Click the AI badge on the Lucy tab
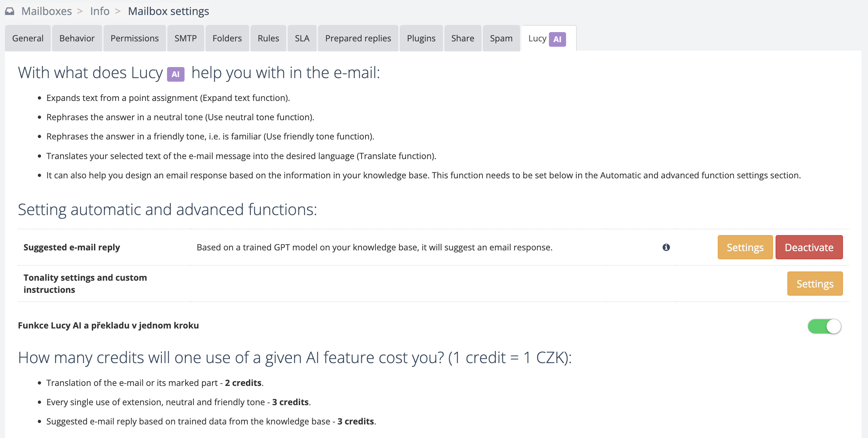This screenshot has width=868, height=438. [x=557, y=39]
